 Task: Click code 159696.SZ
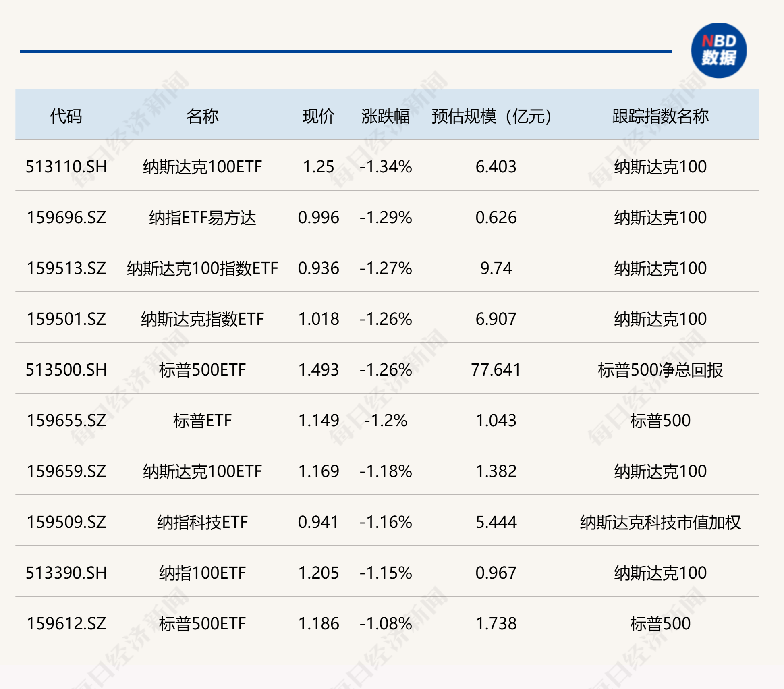(66, 218)
